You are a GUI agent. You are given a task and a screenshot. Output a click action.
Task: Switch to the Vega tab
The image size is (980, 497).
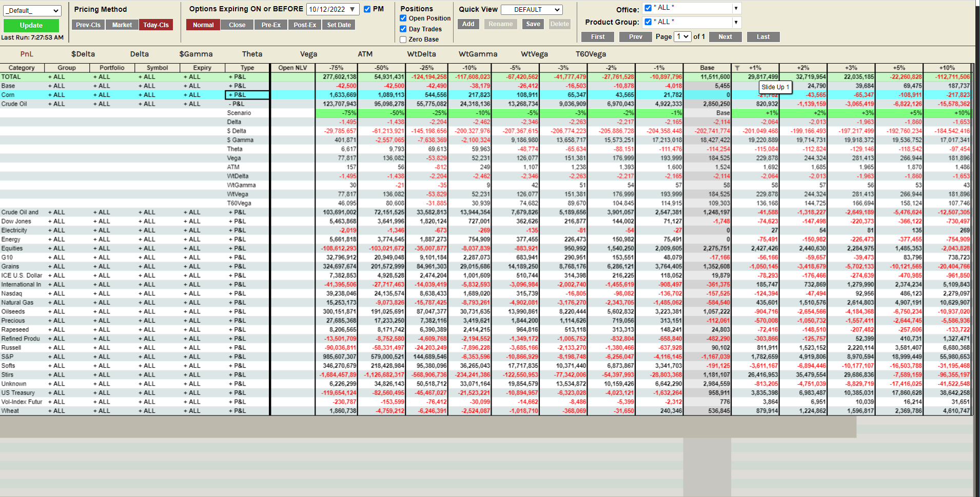click(x=309, y=54)
